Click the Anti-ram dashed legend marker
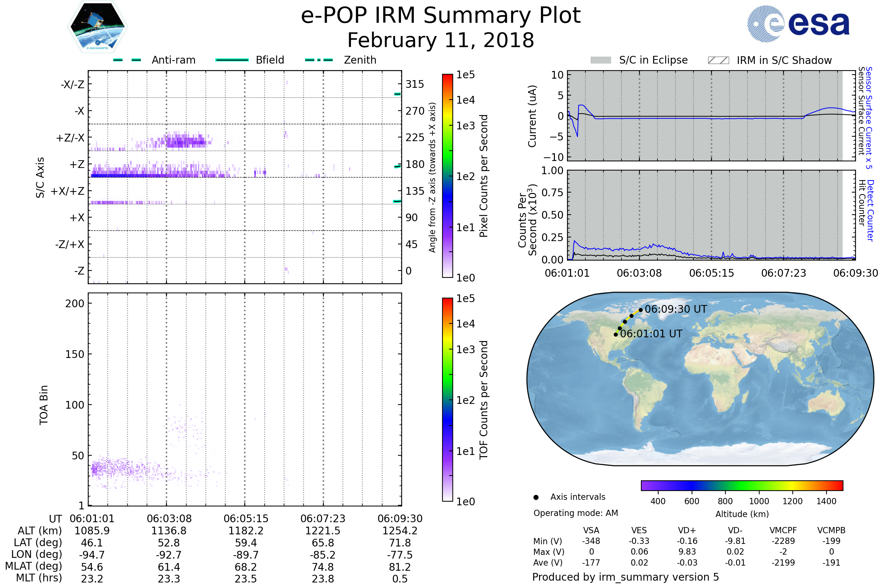 pyautogui.click(x=127, y=60)
